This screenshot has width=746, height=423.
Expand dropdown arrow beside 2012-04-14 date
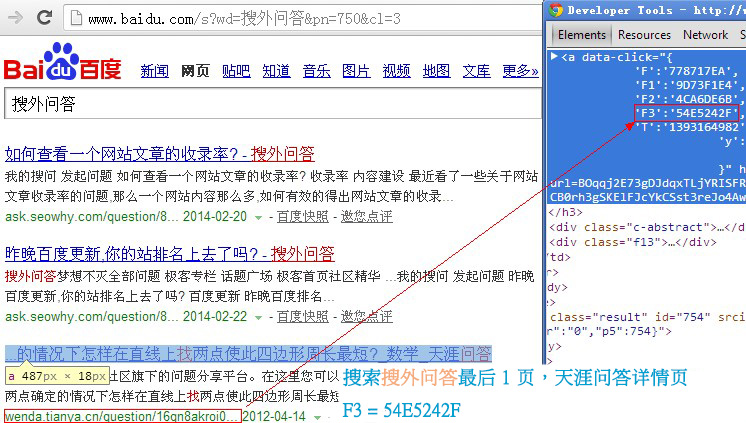(317, 418)
